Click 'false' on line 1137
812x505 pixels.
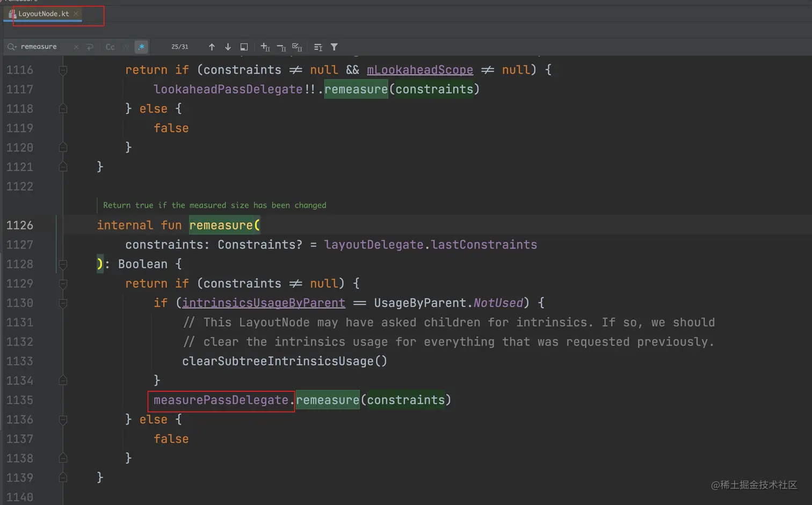tap(171, 438)
